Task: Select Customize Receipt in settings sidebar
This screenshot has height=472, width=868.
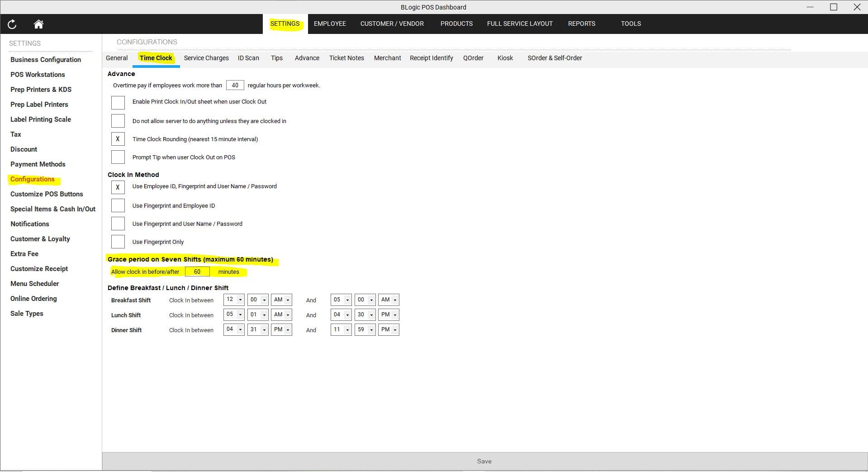Action: 39,269
